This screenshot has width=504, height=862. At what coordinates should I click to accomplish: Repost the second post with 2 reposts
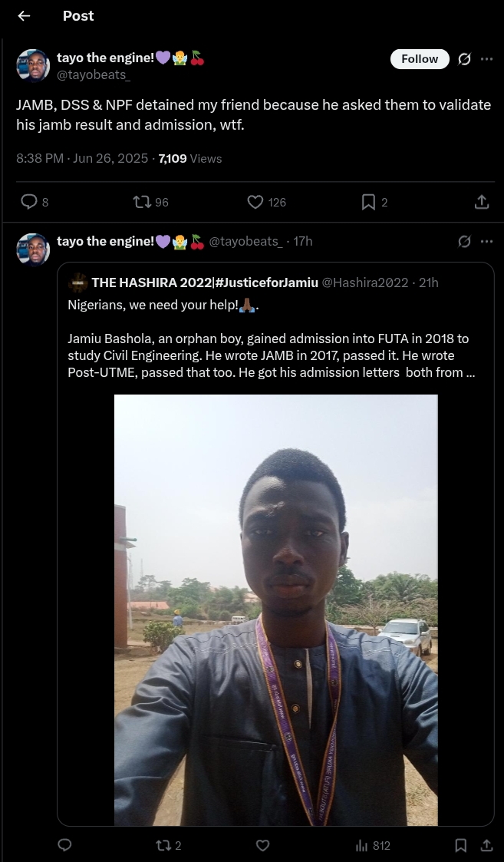[x=162, y=845]
